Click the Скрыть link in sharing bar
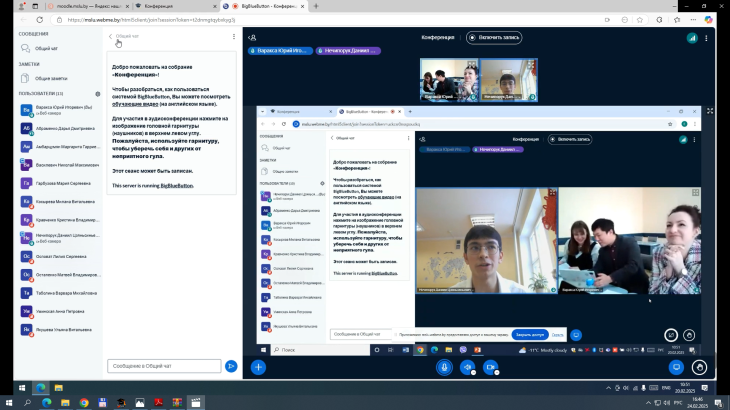730x410 pixels. point(557,335)
